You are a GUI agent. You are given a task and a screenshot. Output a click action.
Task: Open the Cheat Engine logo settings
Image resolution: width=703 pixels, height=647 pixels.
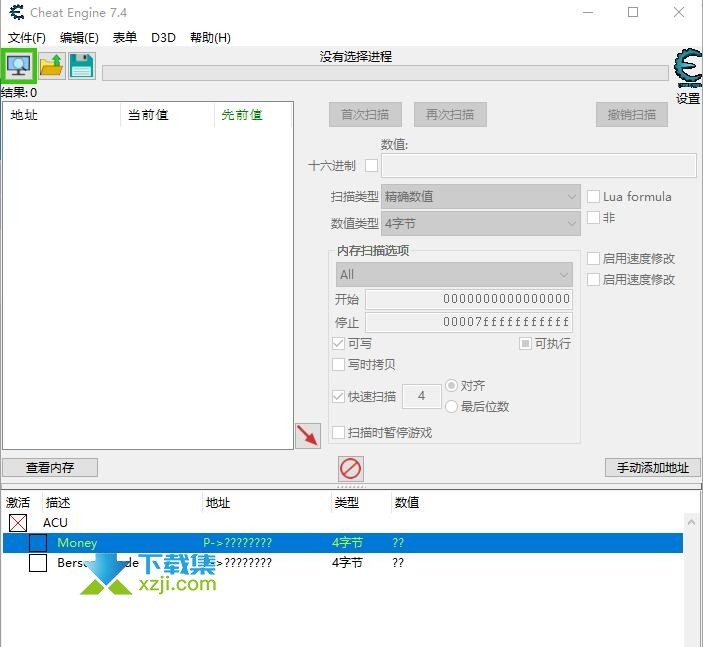point(688,68)
